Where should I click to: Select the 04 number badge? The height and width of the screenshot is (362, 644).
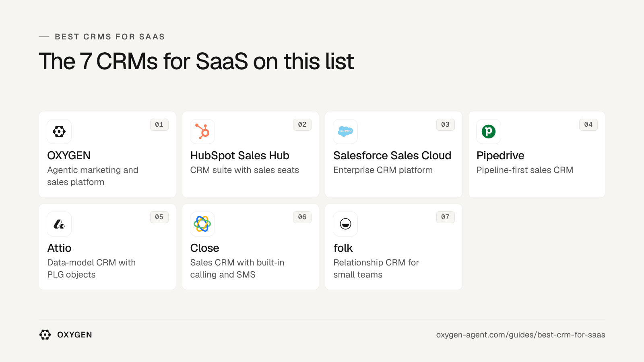pos(588,125)
